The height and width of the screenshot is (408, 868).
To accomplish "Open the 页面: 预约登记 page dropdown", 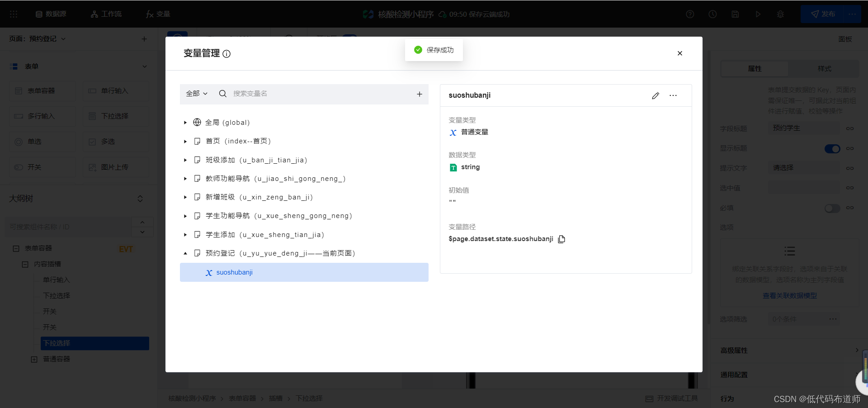I will (38, 39).
